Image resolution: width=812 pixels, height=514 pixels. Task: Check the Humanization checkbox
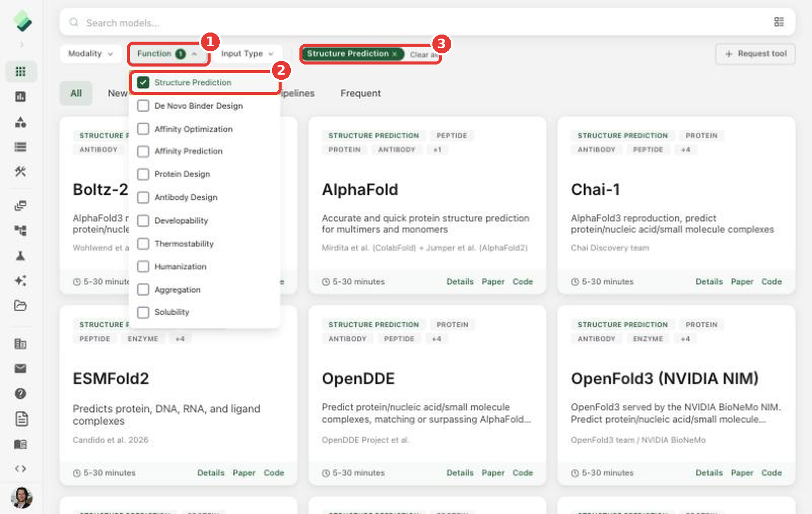point(144,267)
